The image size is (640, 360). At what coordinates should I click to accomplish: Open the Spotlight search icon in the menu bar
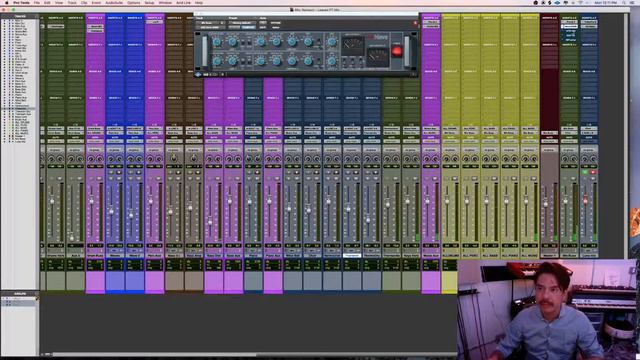click(624, 3)
